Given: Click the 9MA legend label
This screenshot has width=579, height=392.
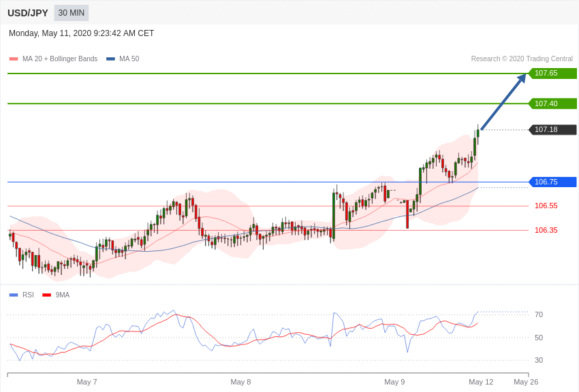Looking at the screenshot, I should [x=63, y=295].
